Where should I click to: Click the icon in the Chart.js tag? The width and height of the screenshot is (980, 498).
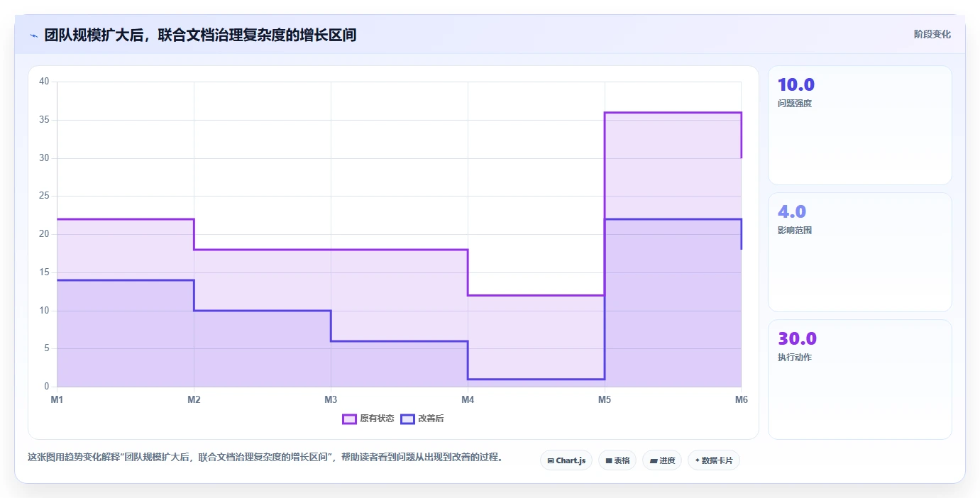[551, 461]
